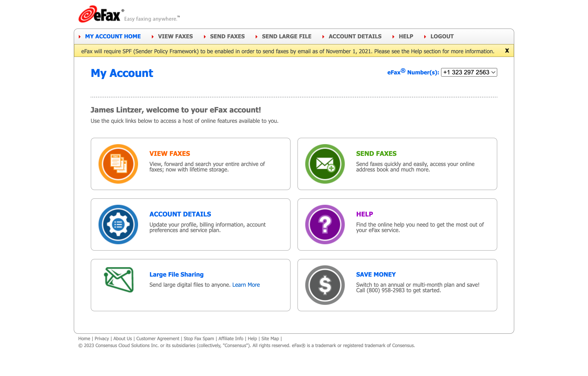The height and width of the screenshot is (376, 588).
Task: Select View Faxes in top navigation
Action: click(175, 36)
